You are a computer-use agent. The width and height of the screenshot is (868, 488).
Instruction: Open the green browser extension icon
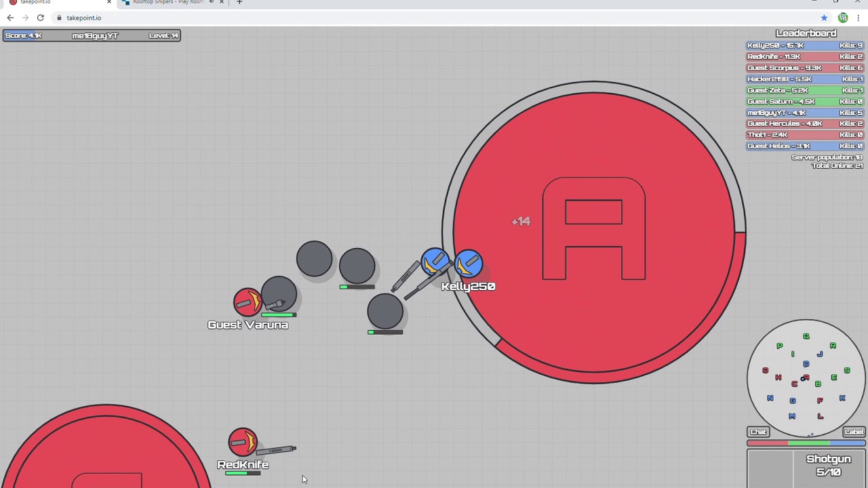click(x=842, y=18)
